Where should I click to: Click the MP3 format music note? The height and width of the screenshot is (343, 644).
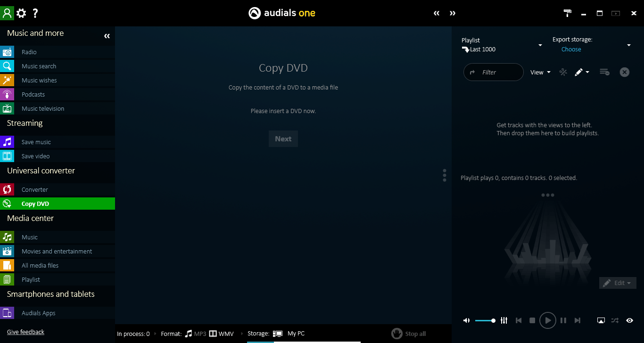coord(189,334)
